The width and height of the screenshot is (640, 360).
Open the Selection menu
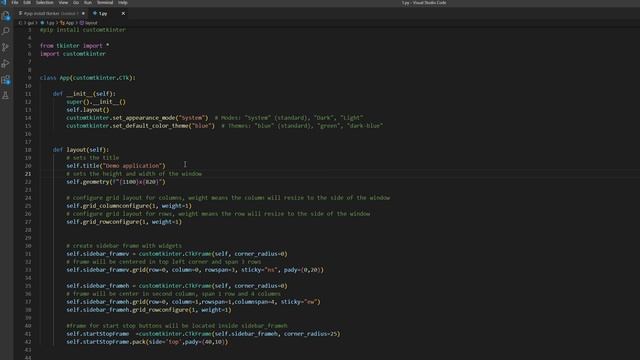coord(44,2)
